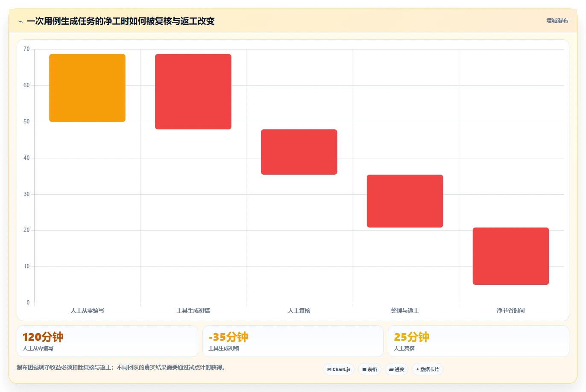Select the red 净节省时间 bar
The width and height of the screenshot is (586, 392).
[x=511, y=256]
